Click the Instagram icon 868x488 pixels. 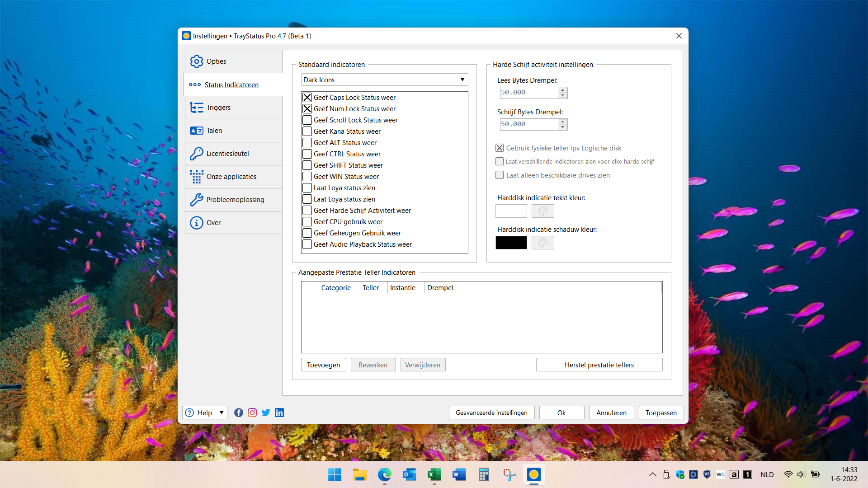tap(252, 413)
